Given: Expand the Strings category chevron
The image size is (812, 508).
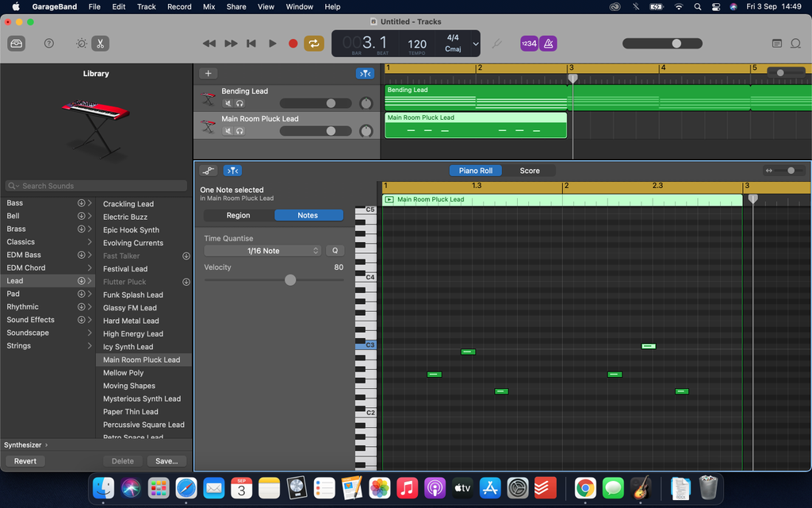Looking at the screenshot, I should point(90,345).
